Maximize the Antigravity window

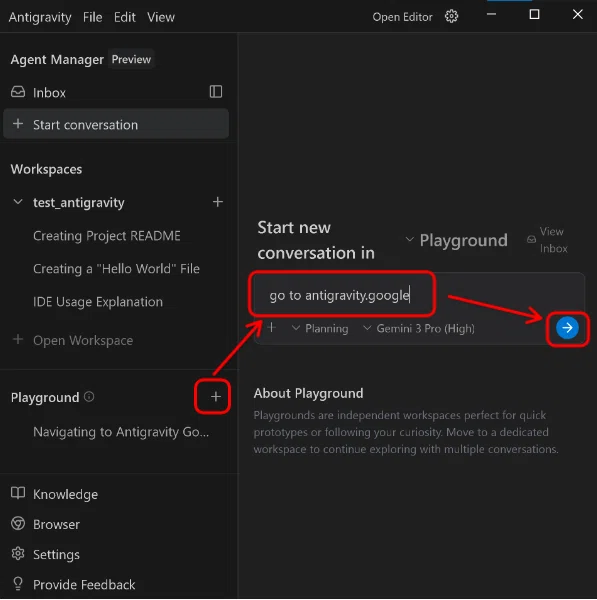click(534, 15)
